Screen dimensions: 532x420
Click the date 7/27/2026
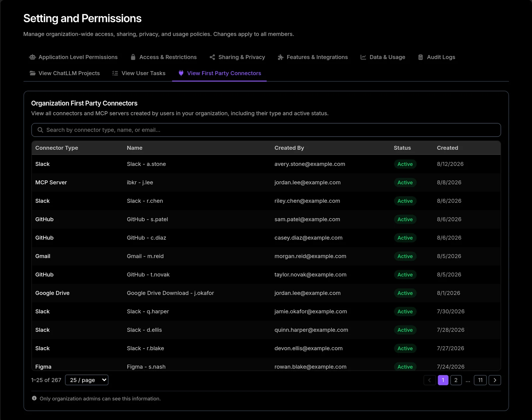pyautogui.click(x=451, y=349)
